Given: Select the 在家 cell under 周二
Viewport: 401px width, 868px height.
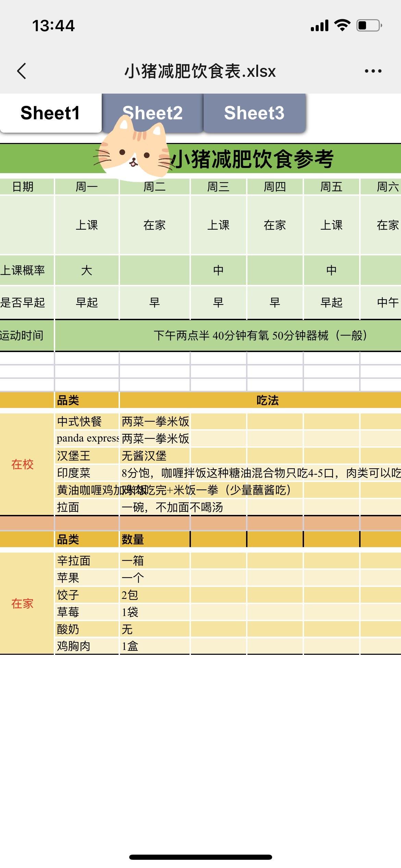Looking at the screenshot, I should (x=155, y=225).
